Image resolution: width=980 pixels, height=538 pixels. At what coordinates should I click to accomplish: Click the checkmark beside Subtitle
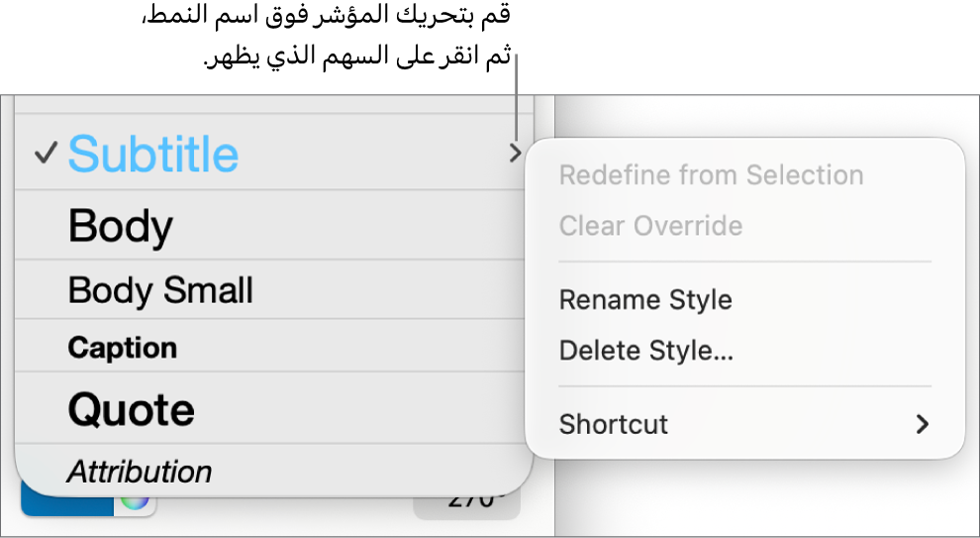[45, 154]
